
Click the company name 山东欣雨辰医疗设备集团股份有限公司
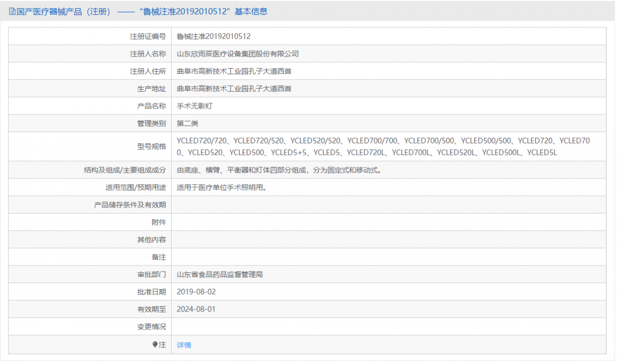pyautogui.click(x=238, y=54)
